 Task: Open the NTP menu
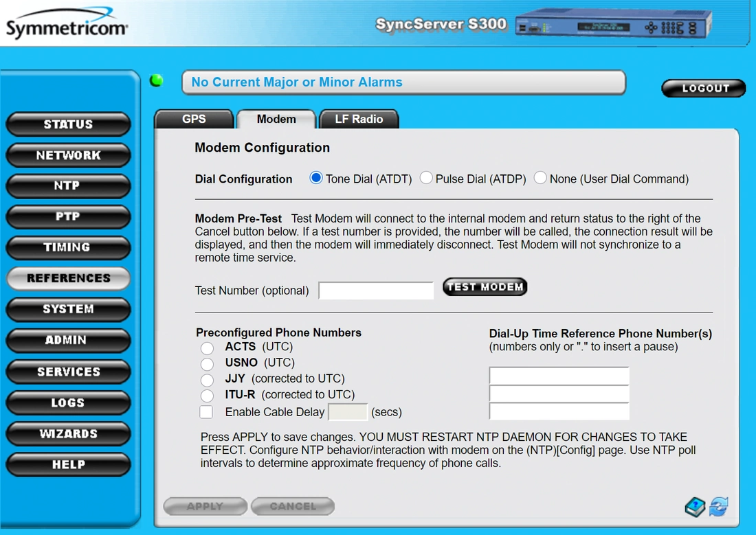point(69,186)
